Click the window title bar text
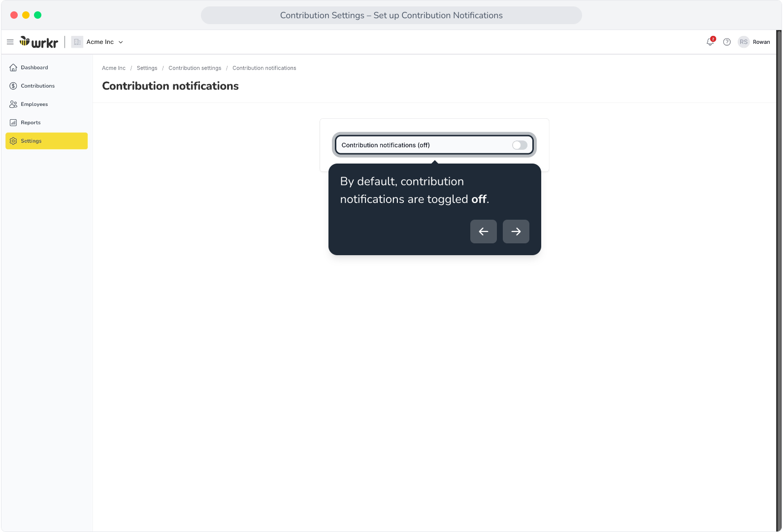This screenshot has width=783, height=532. (x=391, y=15)
